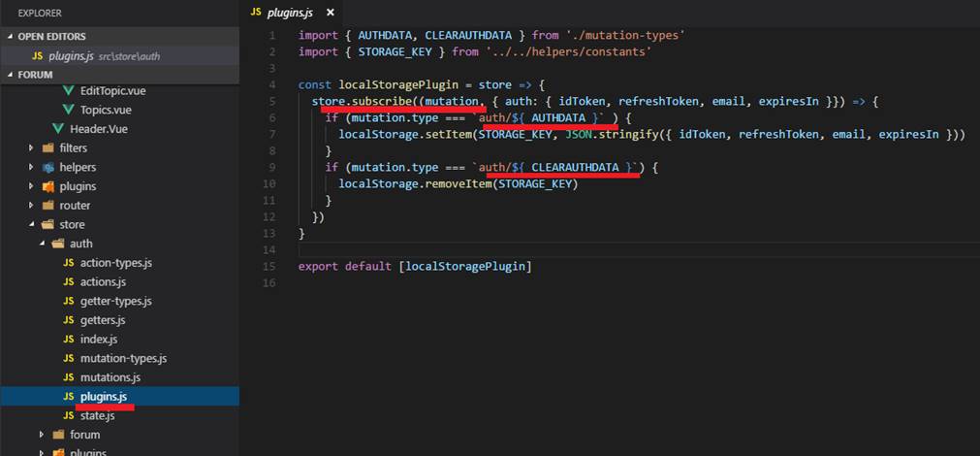The width and height of the screenshot is (980, 456).
Task: Open mutation-types.js in the auth folder
Action: (124, 358)
